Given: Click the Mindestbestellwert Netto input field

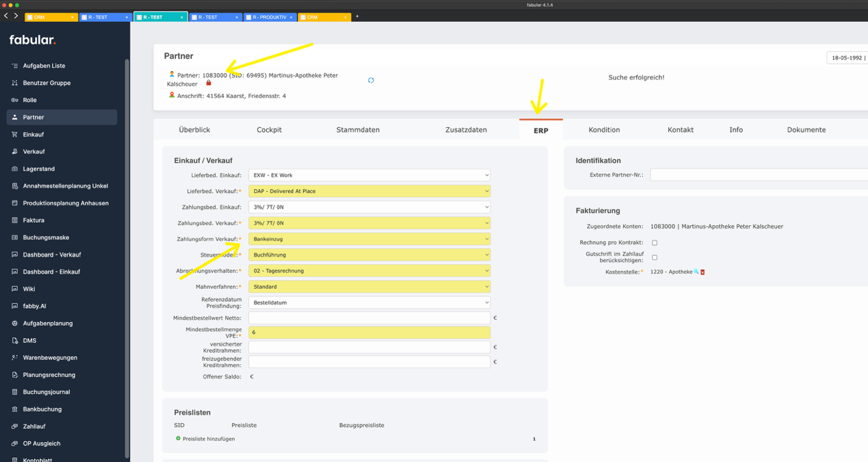Looking at the screenshot, I should [369, 317].
